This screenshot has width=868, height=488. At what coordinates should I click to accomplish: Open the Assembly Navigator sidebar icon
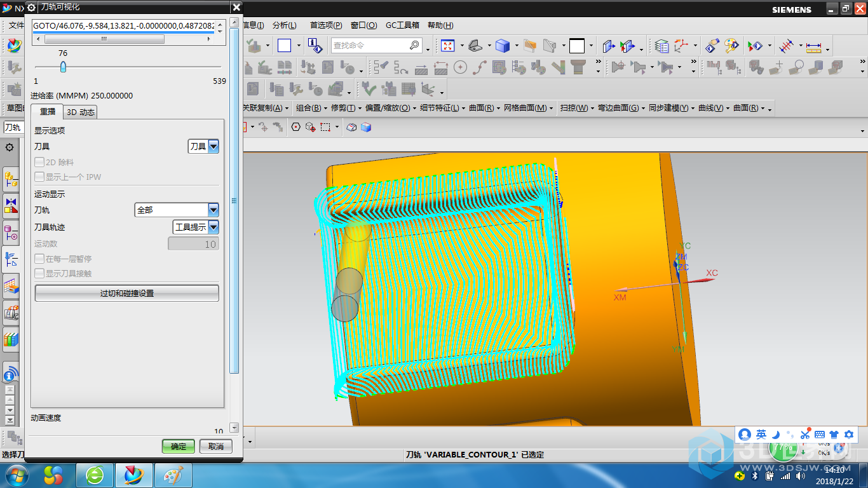point(11,180)
